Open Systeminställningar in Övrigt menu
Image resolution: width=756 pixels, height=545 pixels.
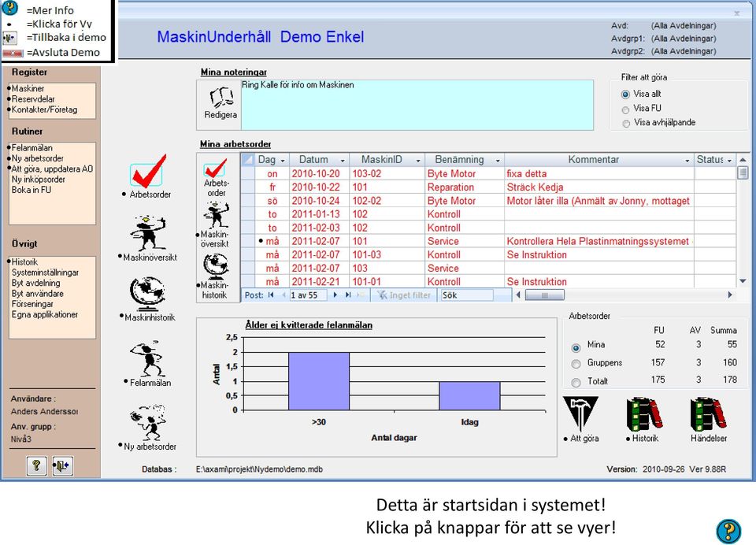pos(45,272)
